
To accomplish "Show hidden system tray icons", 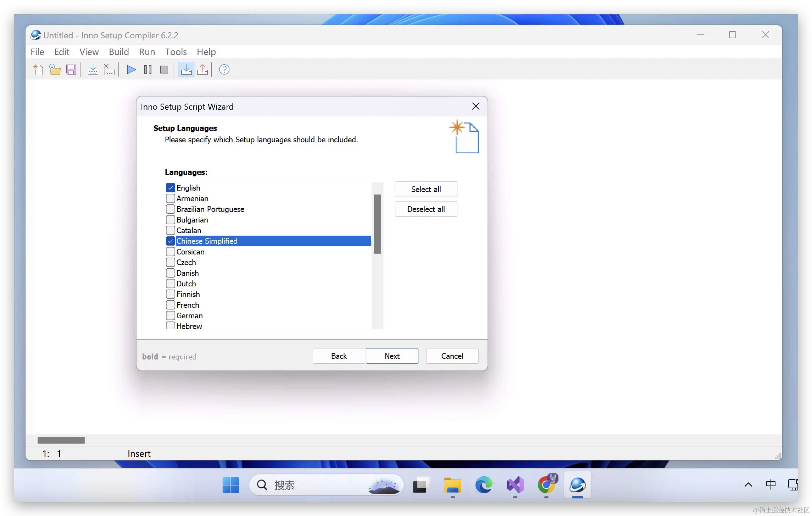I will click(749, 485).
